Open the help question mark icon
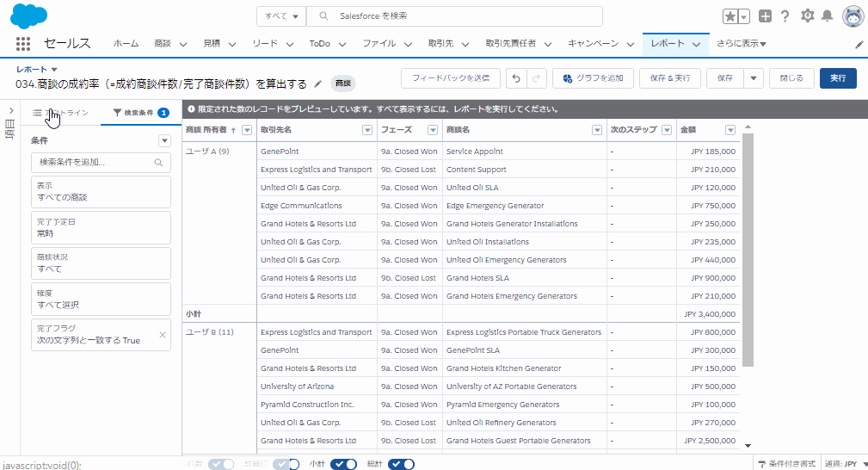868x470 pixels. click(x=785, y=16)
